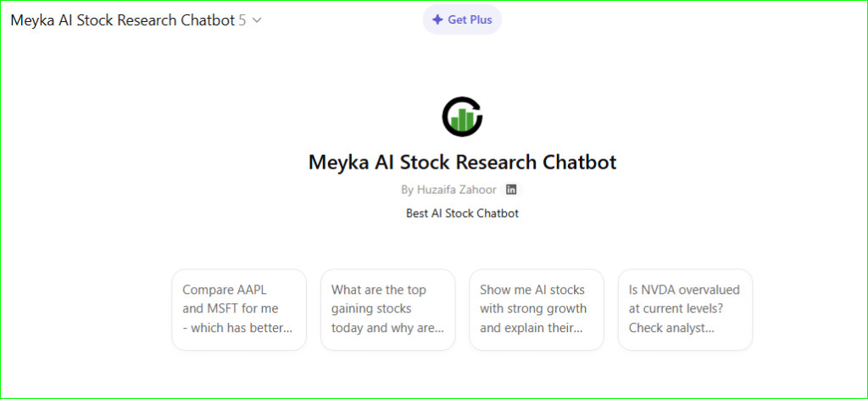Open the top-left Meyka AI Stock Research Chatbot switcher
Image resolution: width=868 pixels, height=399 pixels.
tap(122, 20)
